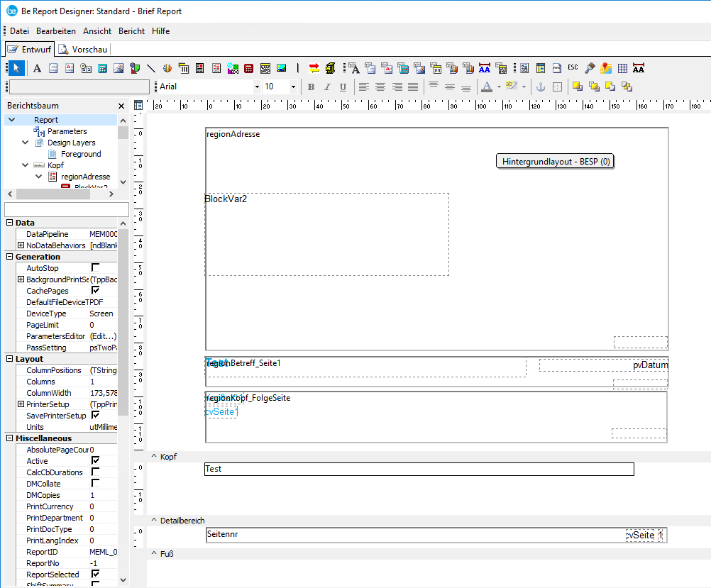The height and width of the screenshot is (588, 711).
Task: Click the paintbrush icon in toolbar
Action: coord(590,68)
